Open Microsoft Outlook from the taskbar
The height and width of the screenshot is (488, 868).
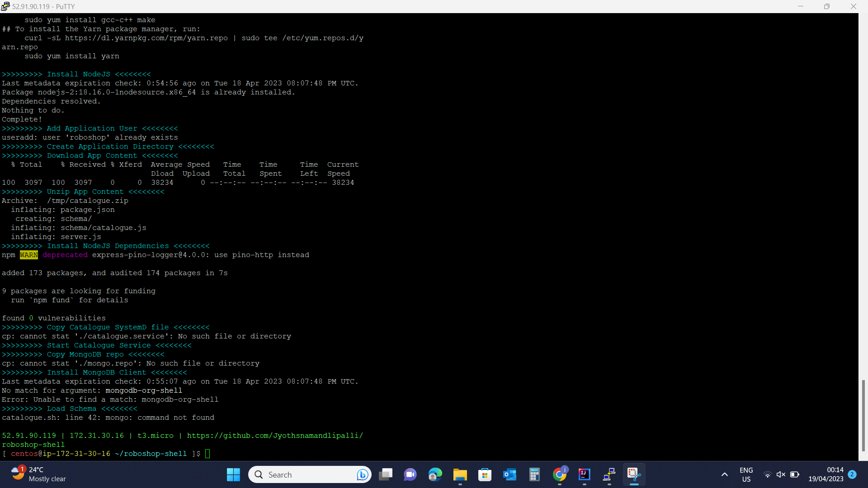(509, 475)
